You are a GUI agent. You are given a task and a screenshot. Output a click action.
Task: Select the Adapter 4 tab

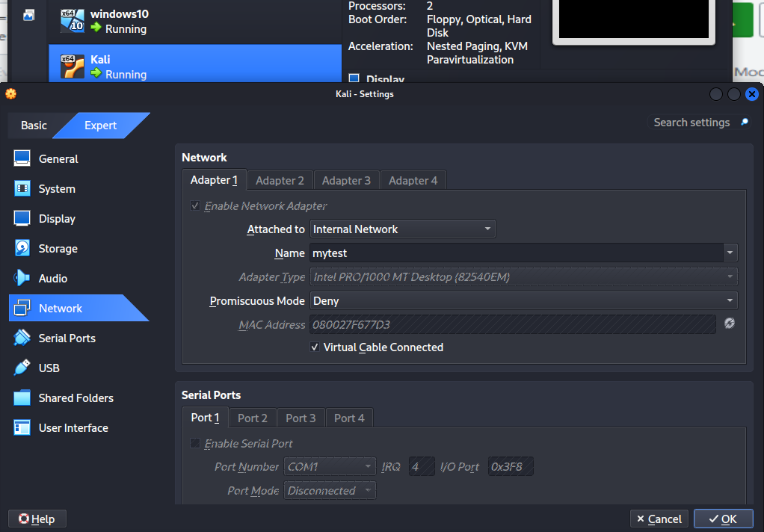pos(413,180)
